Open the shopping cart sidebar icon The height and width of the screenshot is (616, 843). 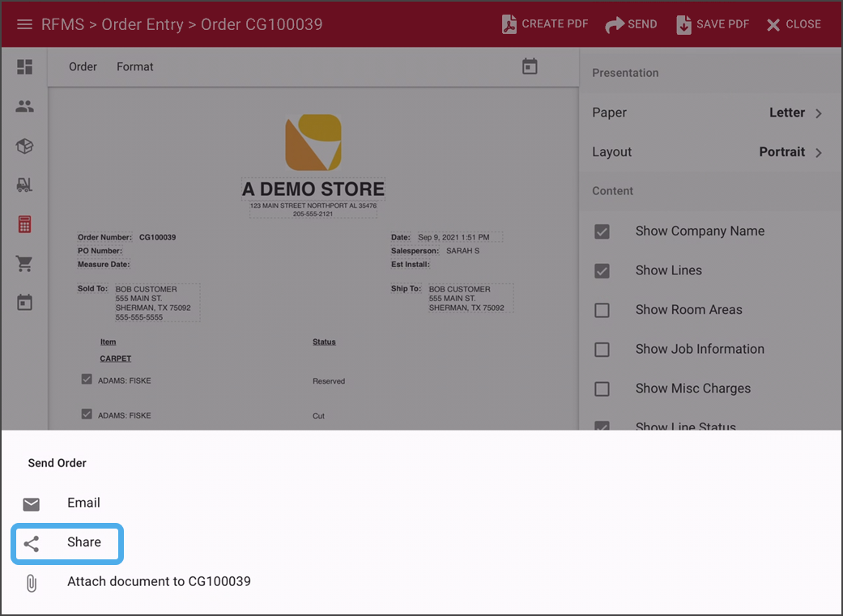tap(24, 264)
